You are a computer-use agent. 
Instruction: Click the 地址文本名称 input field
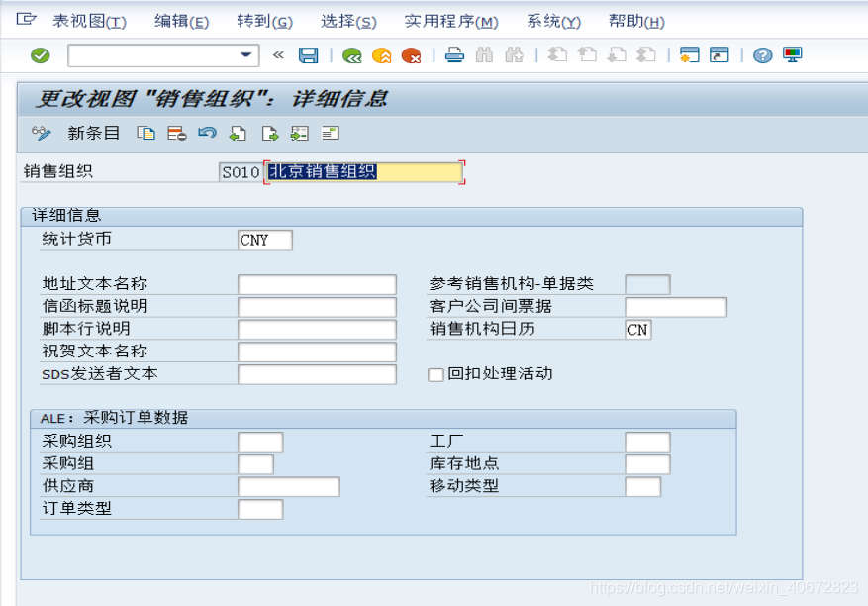[x=317, y=284]
